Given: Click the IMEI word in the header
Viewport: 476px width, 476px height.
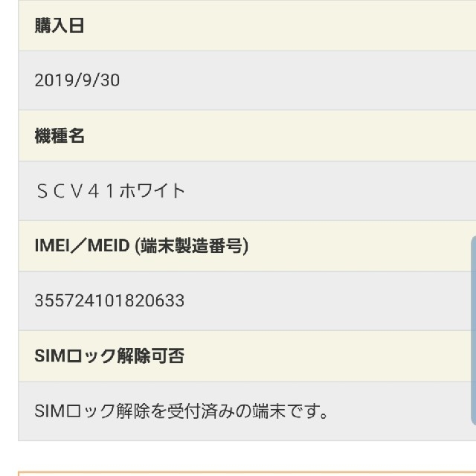Looking at the screenshot, I should tap(52, 245).
